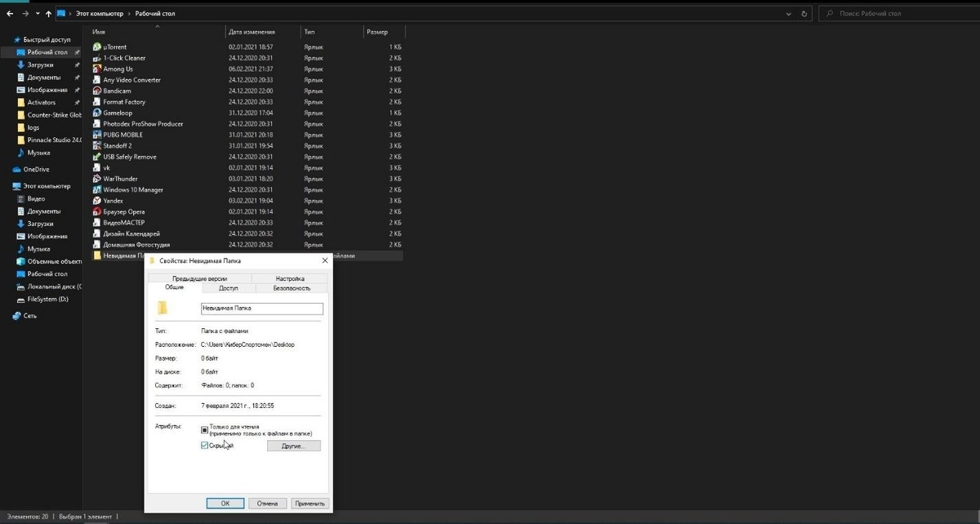Viewport: 980px width, 524px height.
Task: Open the recent locations dropdown arrow
Action: click(37, 14)
